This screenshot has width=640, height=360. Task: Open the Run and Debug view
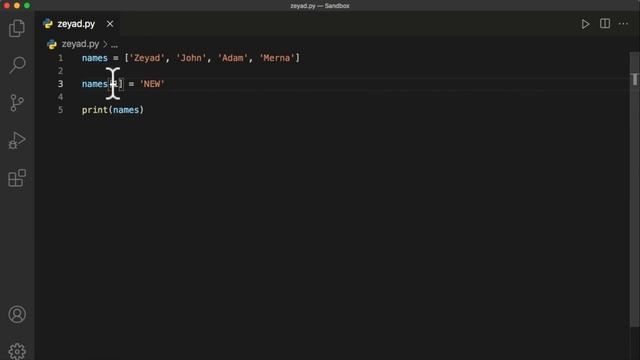17,140
